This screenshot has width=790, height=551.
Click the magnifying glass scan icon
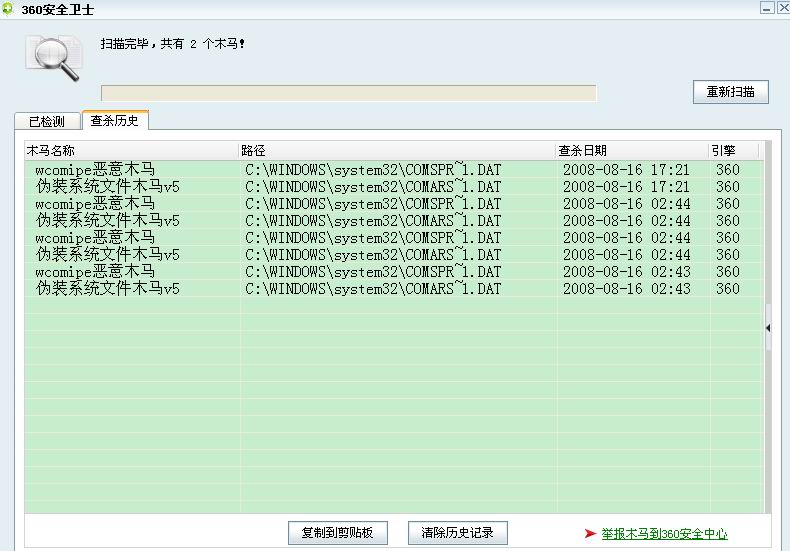click(x=54, y=58)
